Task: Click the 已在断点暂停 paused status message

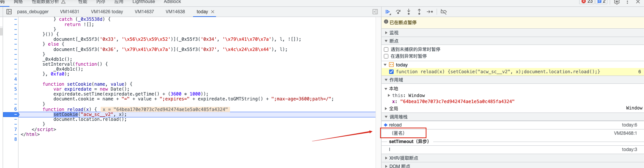Action: [403, 23]
